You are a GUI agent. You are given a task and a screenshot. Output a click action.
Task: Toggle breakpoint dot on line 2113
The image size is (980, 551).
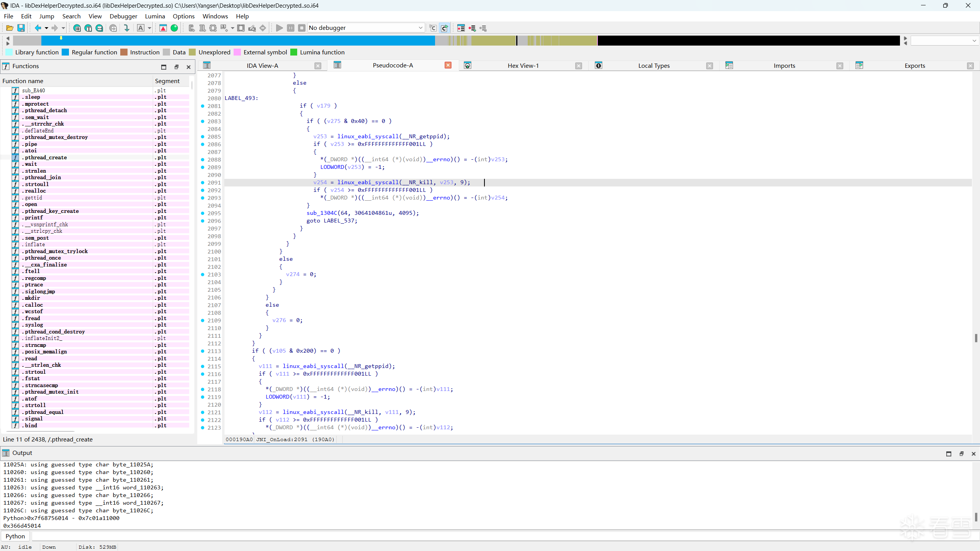click(x=203, y=351)
